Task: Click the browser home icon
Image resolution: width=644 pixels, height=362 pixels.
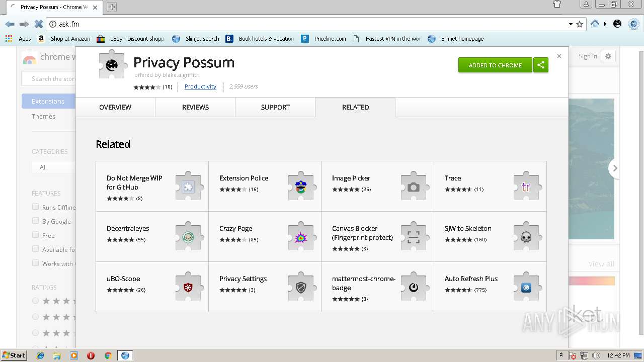Action: tap(595, 24)
